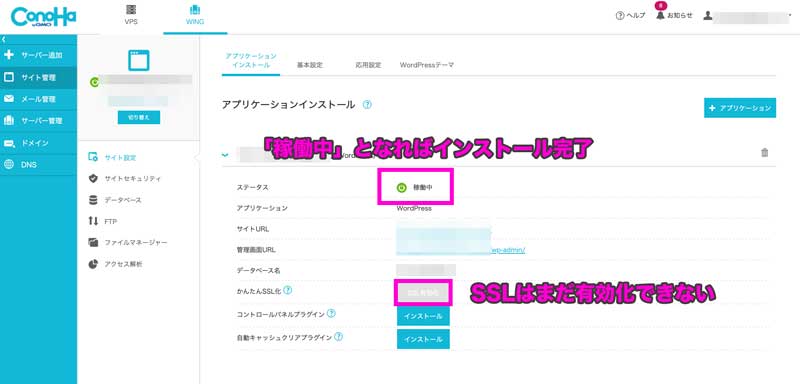
Task: Open お知らせ notifications bell
Action: click(x=674, y=15)
